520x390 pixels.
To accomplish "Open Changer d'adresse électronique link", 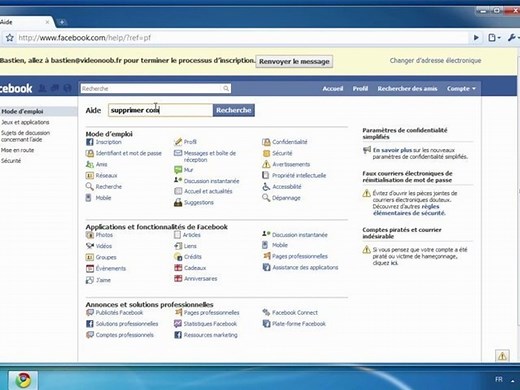I will coord(435,61).
